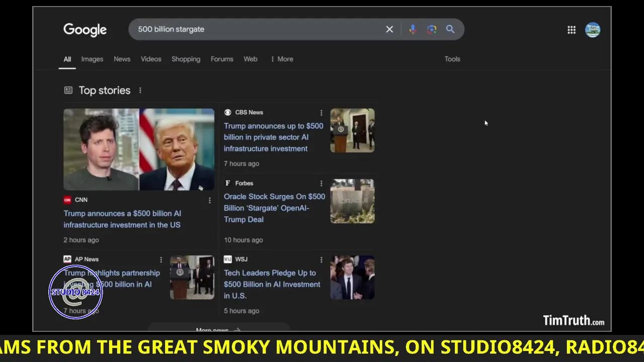Image resolution: width=644 pixels, height=362 pixels.
Task: Click the CNN source logo icon
Action: point(67,200)
